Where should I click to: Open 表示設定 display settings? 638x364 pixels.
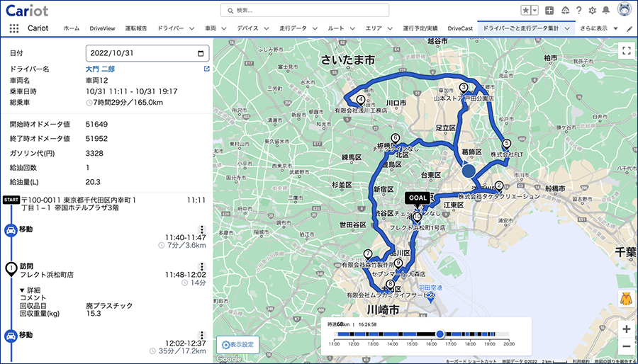coord(238,344)
